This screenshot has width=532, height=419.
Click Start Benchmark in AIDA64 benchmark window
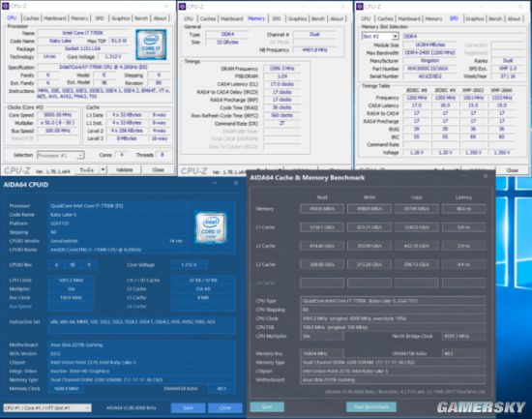point(371,406)
